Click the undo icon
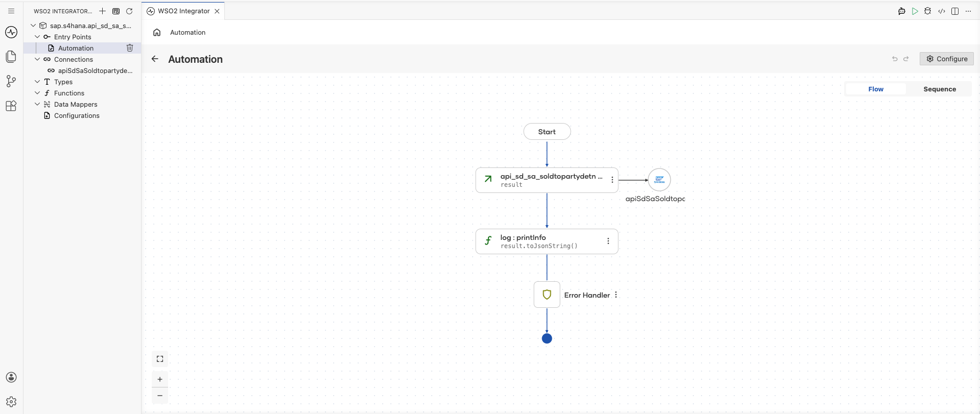The width and height of the screenshot is (980, 414). (895, 59)
